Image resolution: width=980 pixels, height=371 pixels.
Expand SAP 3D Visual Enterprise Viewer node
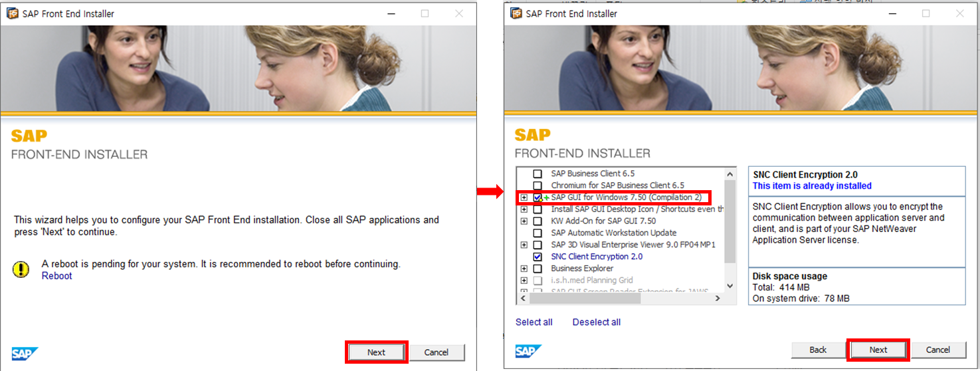524,245
